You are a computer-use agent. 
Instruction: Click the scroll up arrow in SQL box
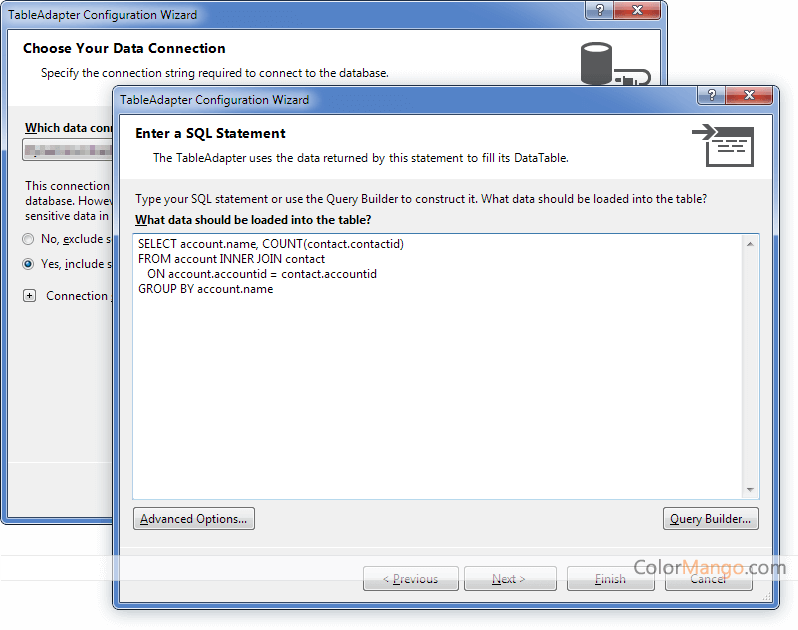750,244
